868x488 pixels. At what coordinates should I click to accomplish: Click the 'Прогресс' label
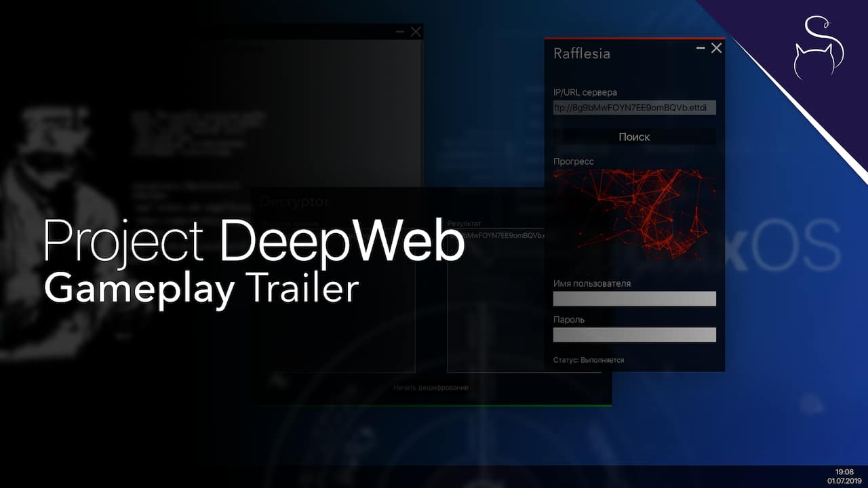tap(574, 161)
